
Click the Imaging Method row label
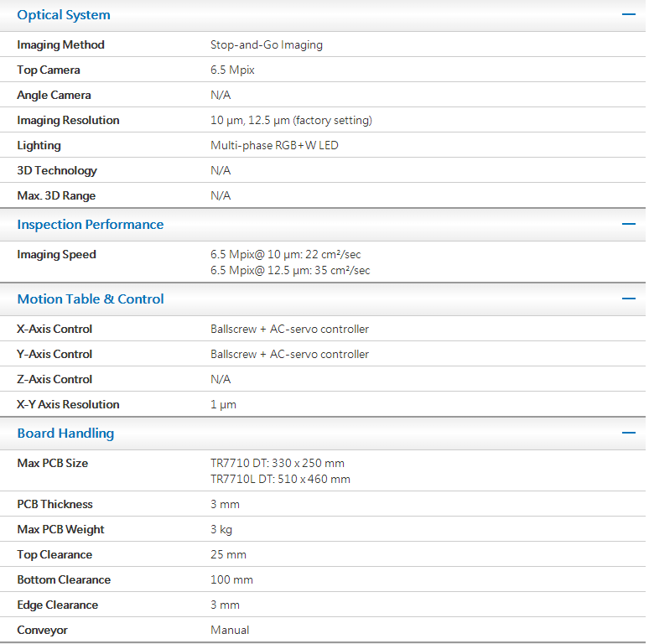tap(61, 44)
